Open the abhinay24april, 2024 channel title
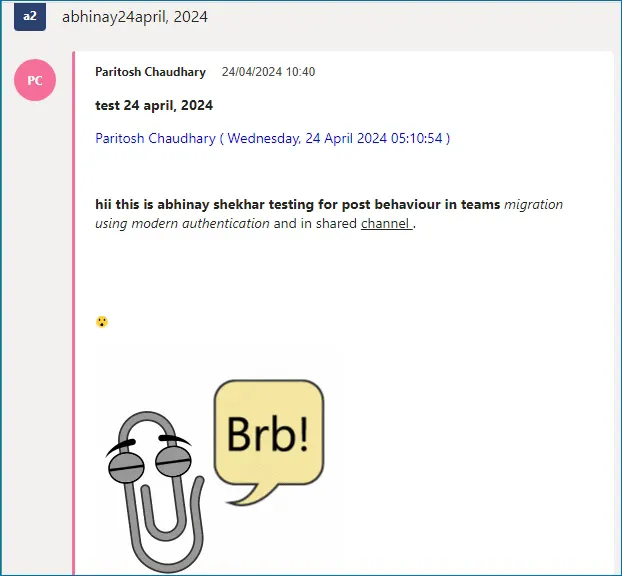 [135, 17]
